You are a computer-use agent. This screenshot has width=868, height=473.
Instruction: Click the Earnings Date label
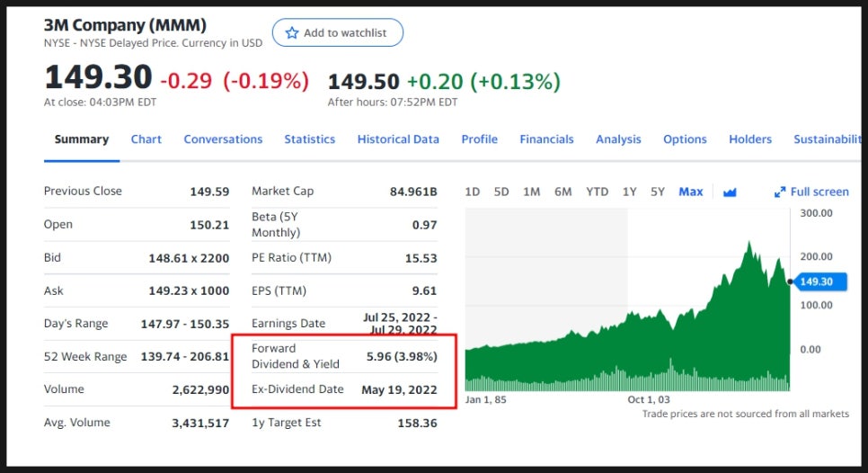click(x=288, y=324)
